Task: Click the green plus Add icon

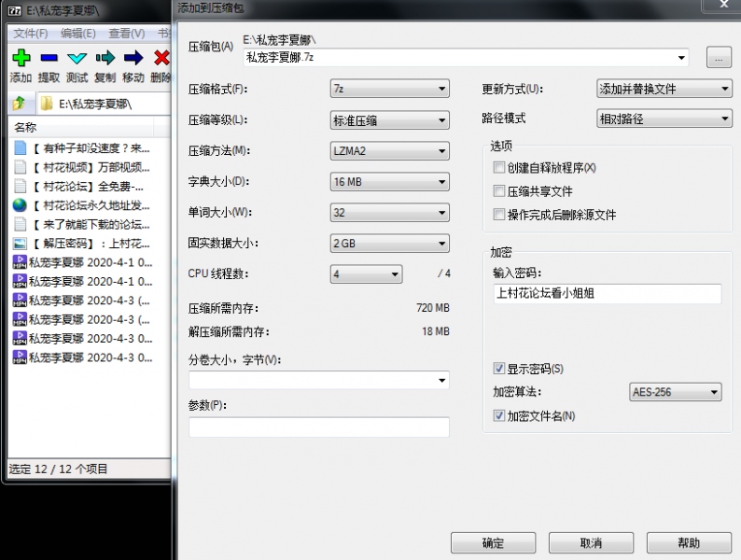Action: [21, 59]
